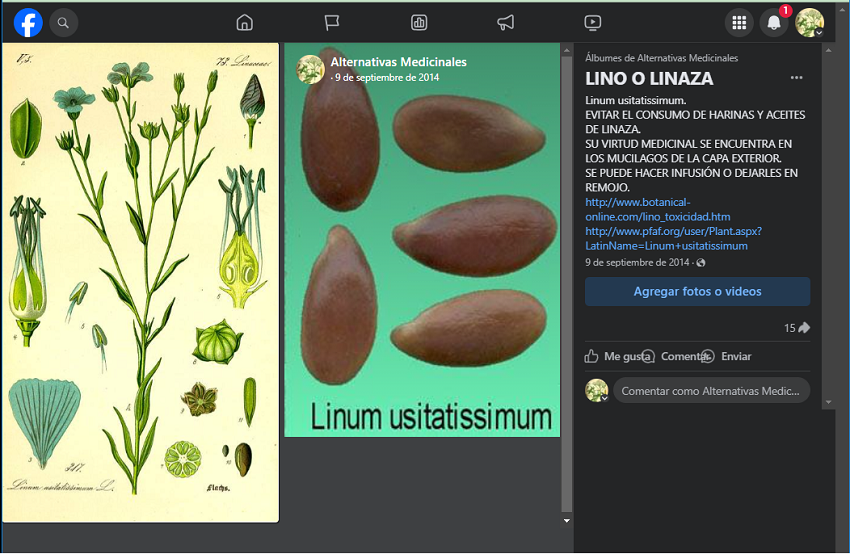The width and height of the screenshot is (850, 554).
Task: Open the pfaf.org Linum usitatissimum link
Action: pyautogui.click(x=673, y=239)
